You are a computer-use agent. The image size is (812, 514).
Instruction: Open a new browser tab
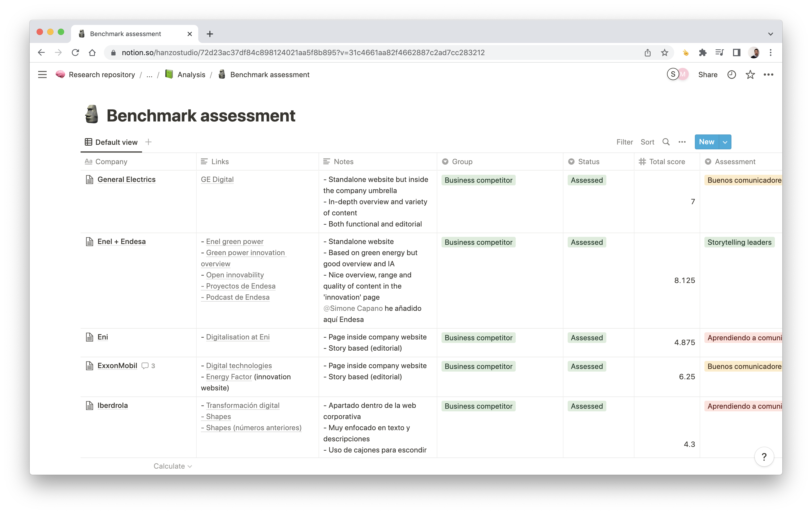(210, 34)
